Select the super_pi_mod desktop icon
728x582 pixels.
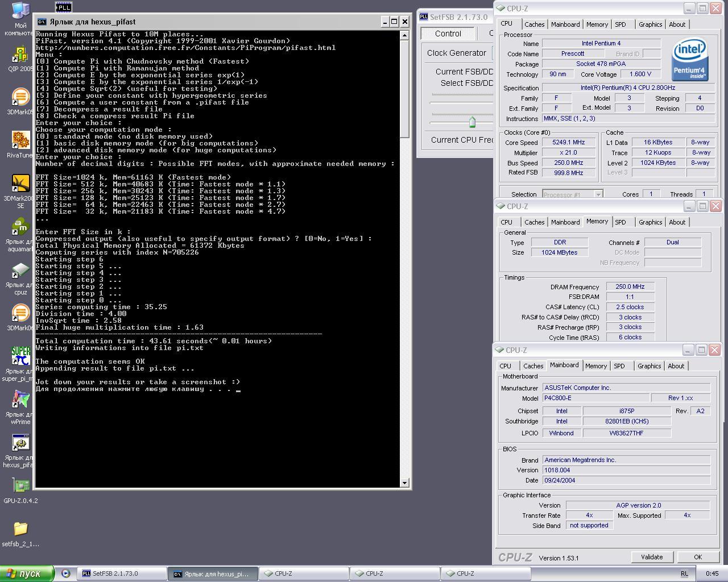click(20, 364)
